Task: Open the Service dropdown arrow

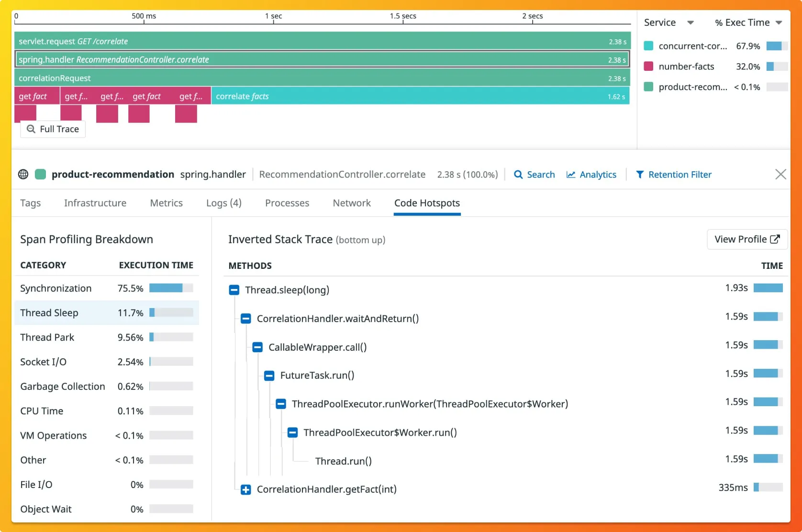Action: tap(691, 22)
